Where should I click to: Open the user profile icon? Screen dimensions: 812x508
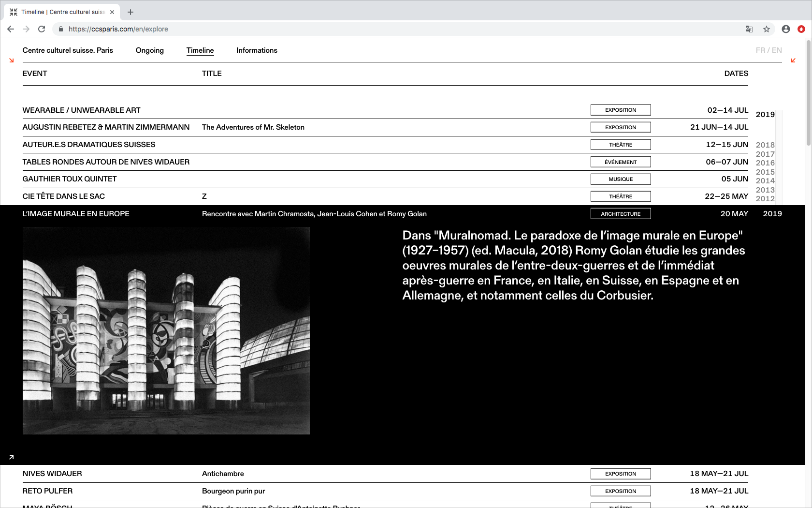click(786, 29)
